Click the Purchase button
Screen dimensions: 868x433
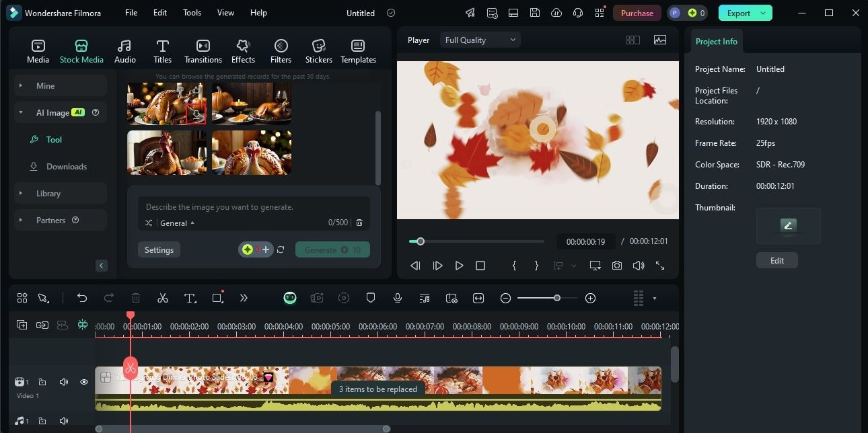point(637,13)
